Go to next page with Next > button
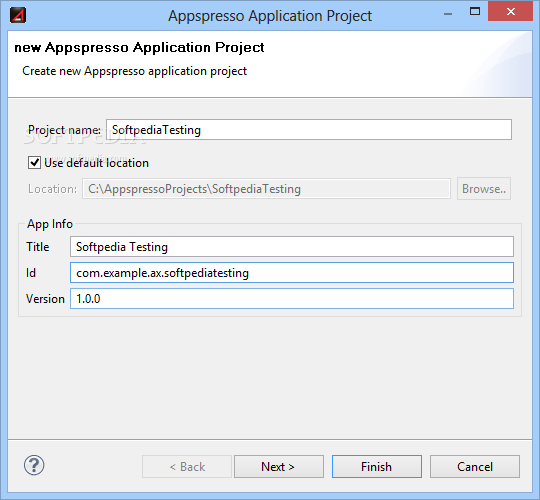The height and width of the screenshot is (500, 540). click(279, 467)
